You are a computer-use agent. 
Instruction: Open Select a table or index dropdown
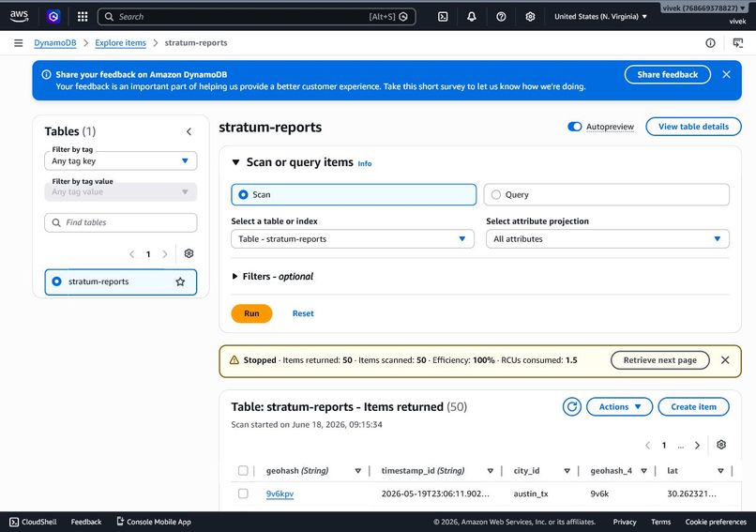[x=353, y=238]
